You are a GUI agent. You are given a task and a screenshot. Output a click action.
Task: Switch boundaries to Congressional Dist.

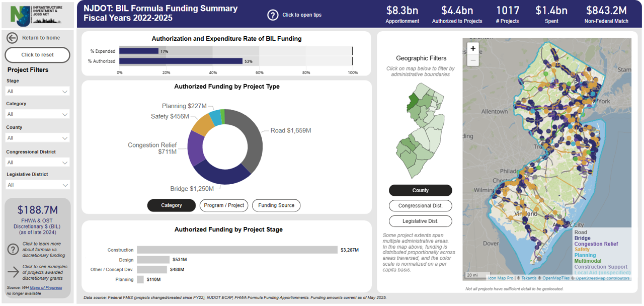pos(420,206)
